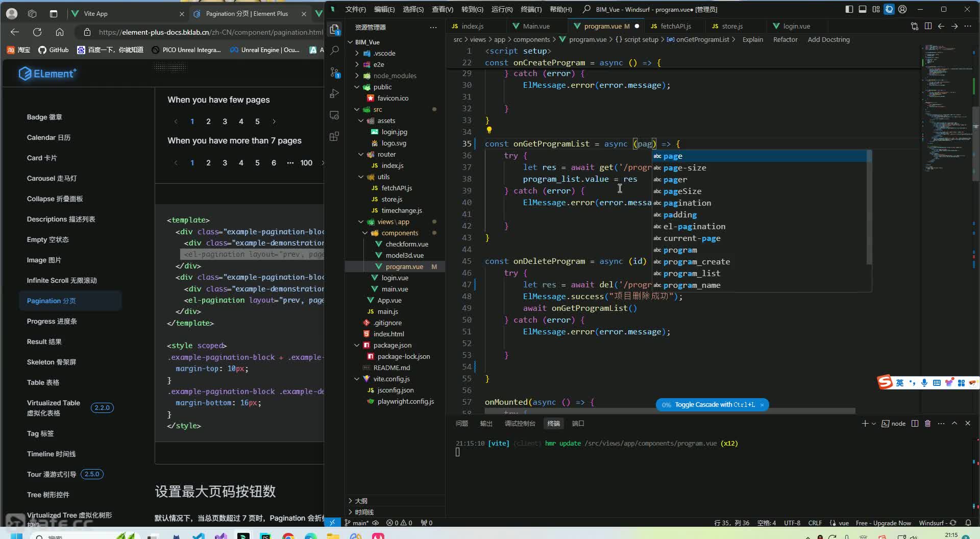Close the terminal panel
Screen dimensions: 980x539
[x=968, y=423]
